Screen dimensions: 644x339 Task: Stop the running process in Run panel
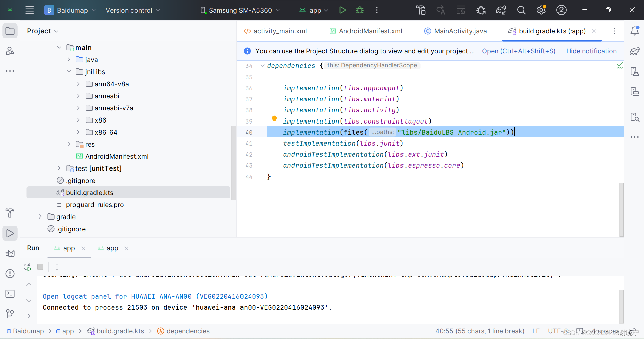40,267
